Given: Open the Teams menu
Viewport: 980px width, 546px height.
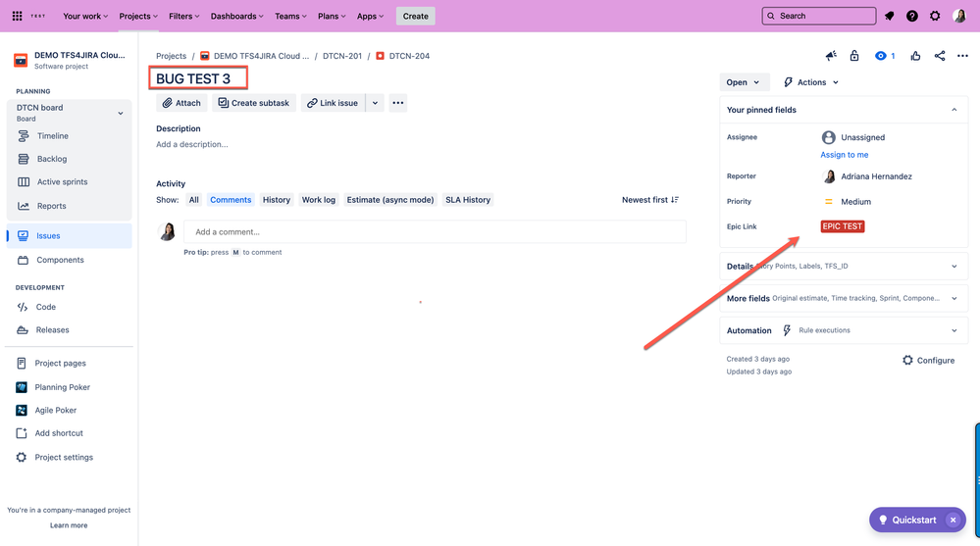Looking at the screenshot, I should 290,17.
